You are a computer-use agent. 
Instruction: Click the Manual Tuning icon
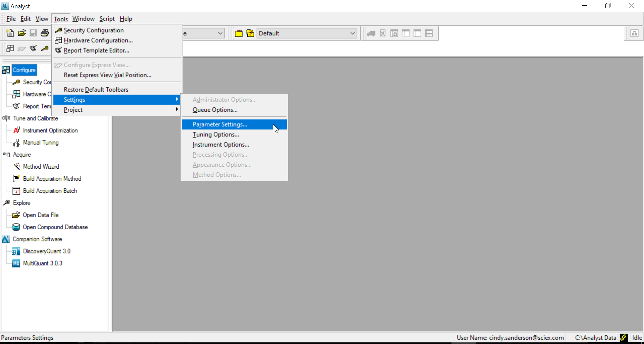coord(16,143)
